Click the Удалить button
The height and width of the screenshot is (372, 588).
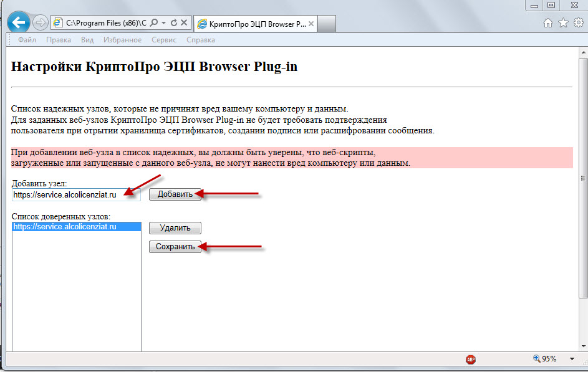[175, 228]
